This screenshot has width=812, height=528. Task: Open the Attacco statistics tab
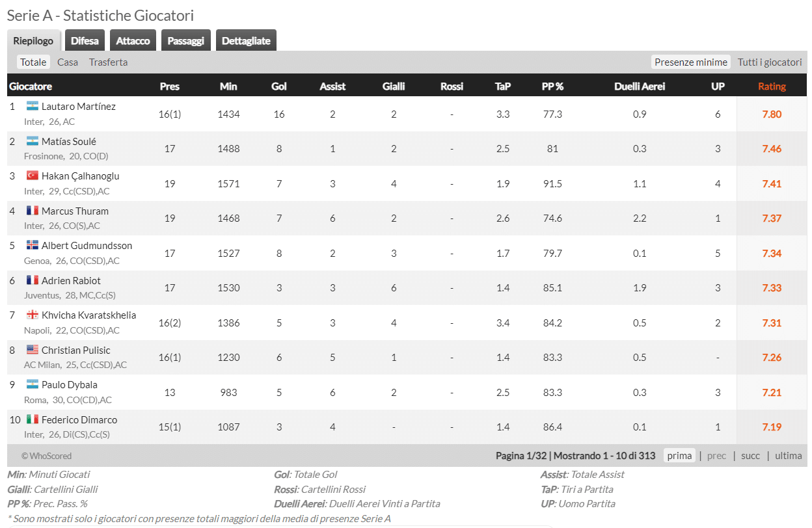(133, 40)
